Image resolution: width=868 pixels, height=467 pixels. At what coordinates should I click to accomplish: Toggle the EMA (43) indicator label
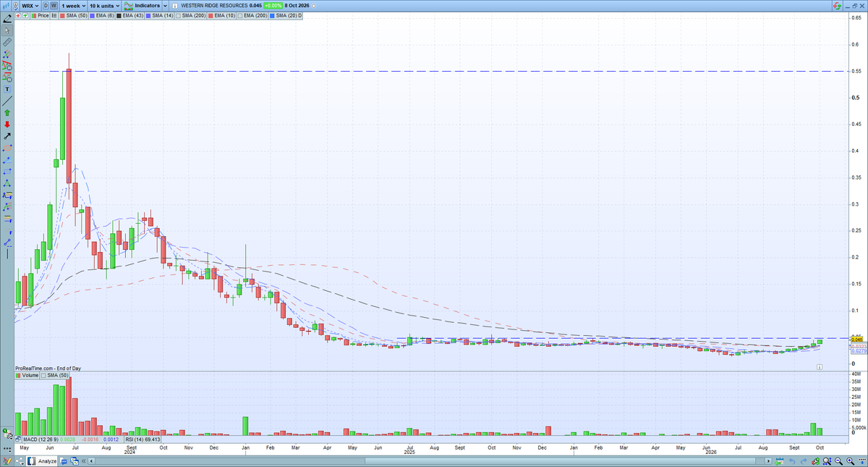(129, 16)
